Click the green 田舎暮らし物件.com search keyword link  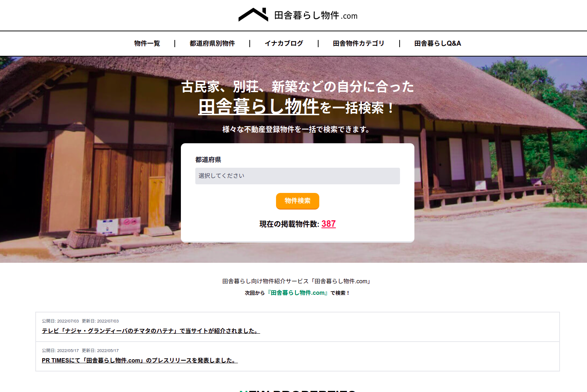pyautogui.click(x=297, y=293)
